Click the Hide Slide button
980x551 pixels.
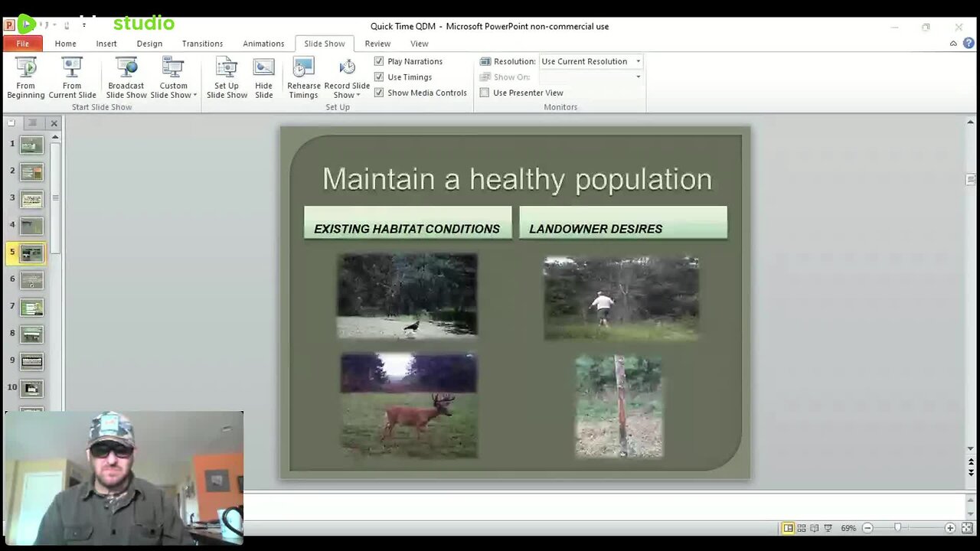(x=263, y=78)
